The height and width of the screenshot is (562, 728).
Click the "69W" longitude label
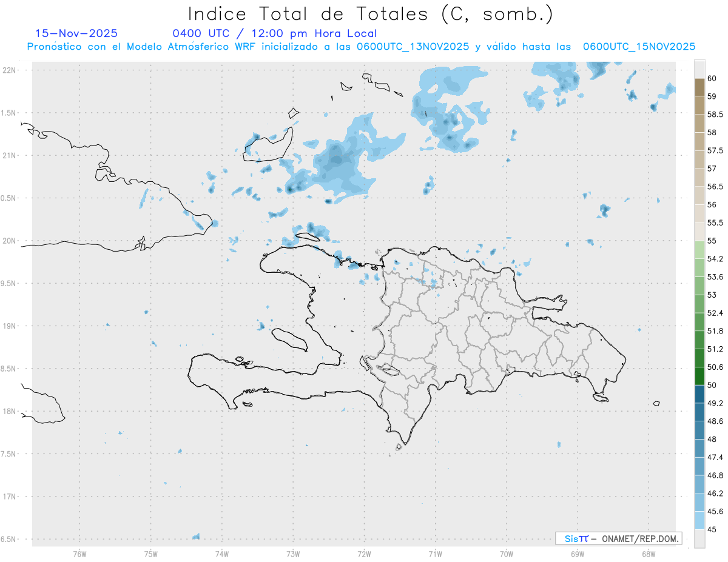coord(578,554)
